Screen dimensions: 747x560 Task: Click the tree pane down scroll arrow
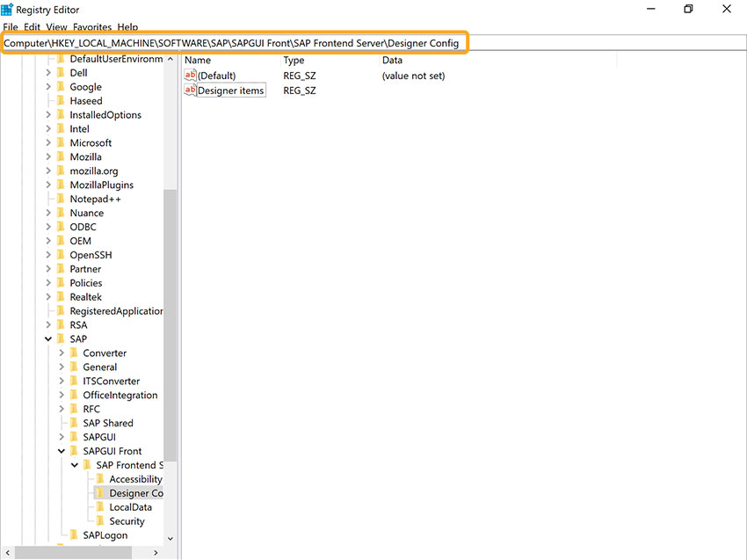tap(170, 539)
